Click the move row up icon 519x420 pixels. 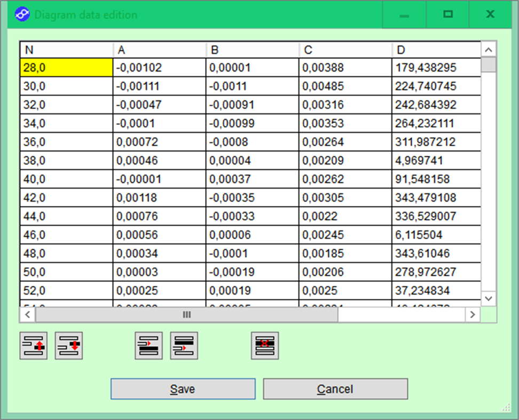(33, 345)
